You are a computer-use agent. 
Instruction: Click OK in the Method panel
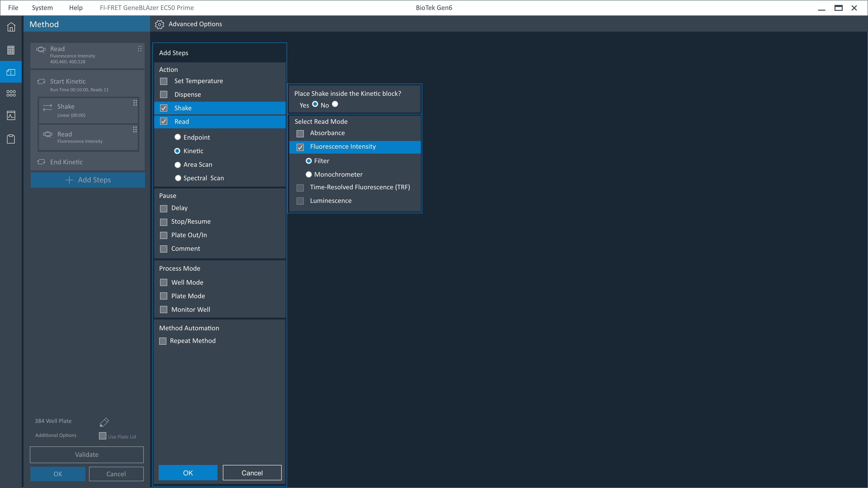pyautogui.click(x=58, y=474)
